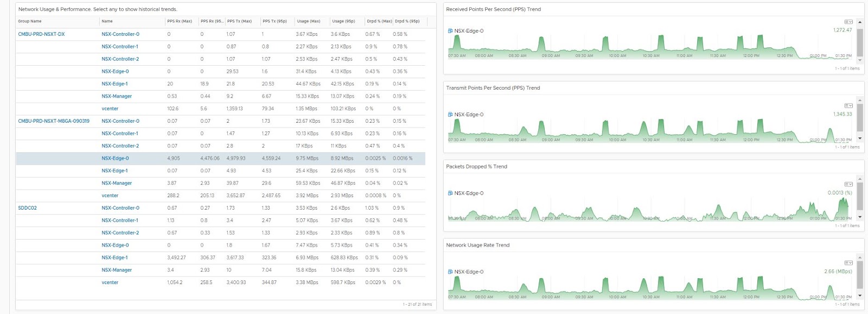868x314 pixels.
Task: Expand the legend options dropdown in Network Usage Rate Trend
Action: pyautogui.click(x=848, y=263)
